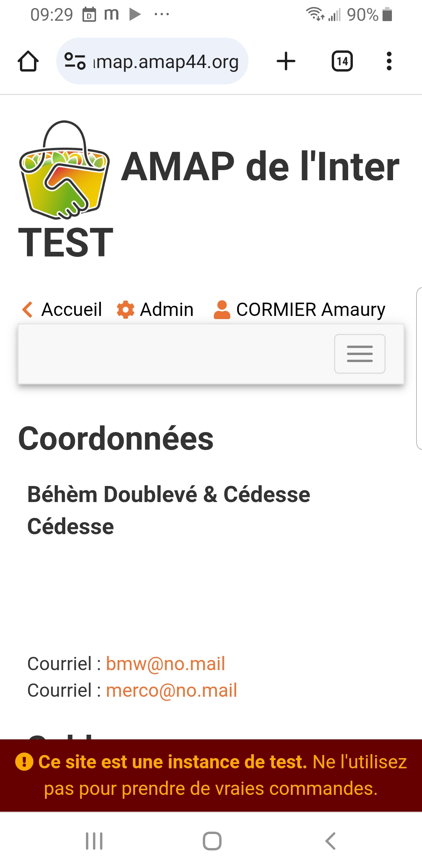The height and width of the screenshot is (868, 422).
Task: Click the orange Admin gear icon
Action: click(x=125, y=310)
